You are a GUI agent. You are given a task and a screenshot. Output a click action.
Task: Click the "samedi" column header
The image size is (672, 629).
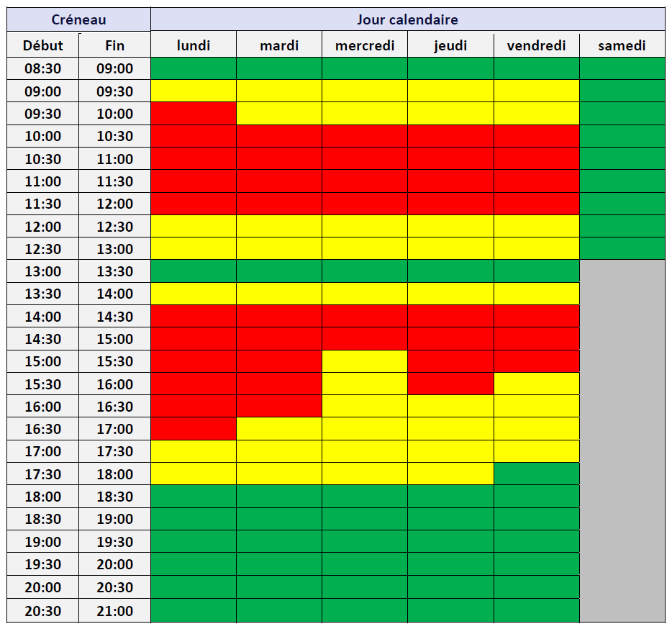[622, 46]
